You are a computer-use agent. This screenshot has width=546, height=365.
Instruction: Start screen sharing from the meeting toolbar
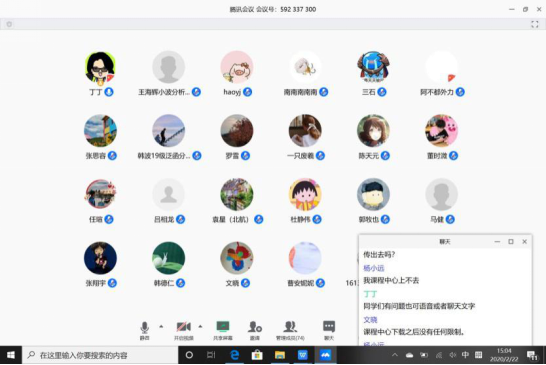tap(223, 330)
